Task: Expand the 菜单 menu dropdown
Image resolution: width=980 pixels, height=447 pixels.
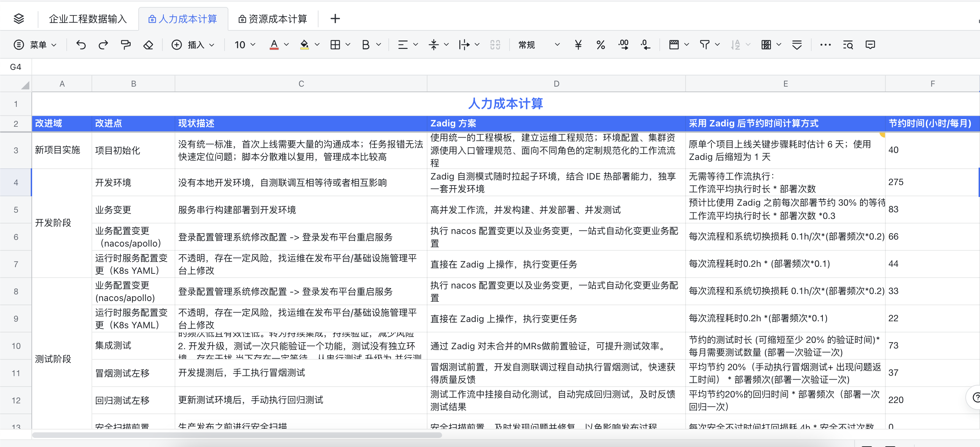Action: click(35, 45)
